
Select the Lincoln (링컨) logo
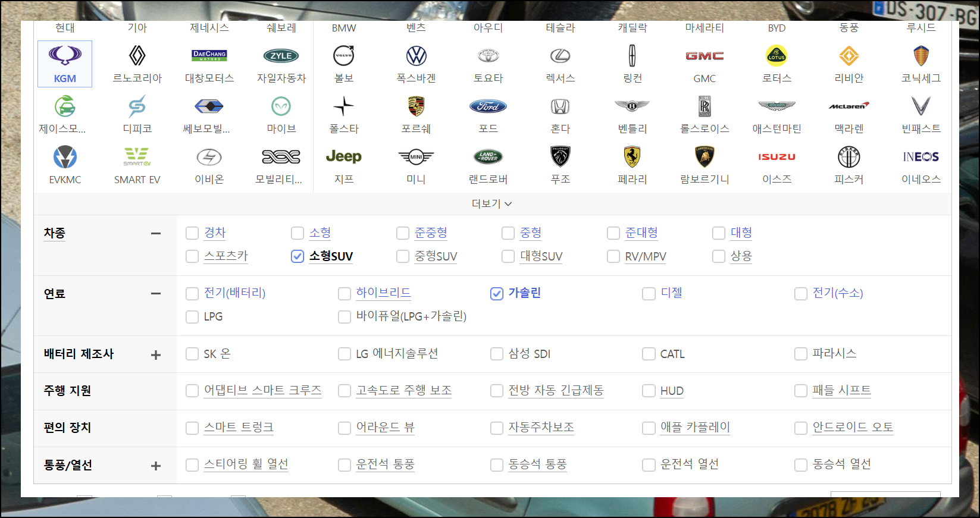pyautogui.click(x=633, y=56)
